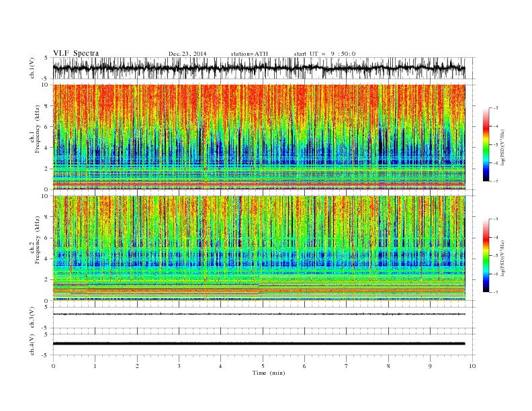Click the 'Time (min)' x-axis label

click(269, 373)
